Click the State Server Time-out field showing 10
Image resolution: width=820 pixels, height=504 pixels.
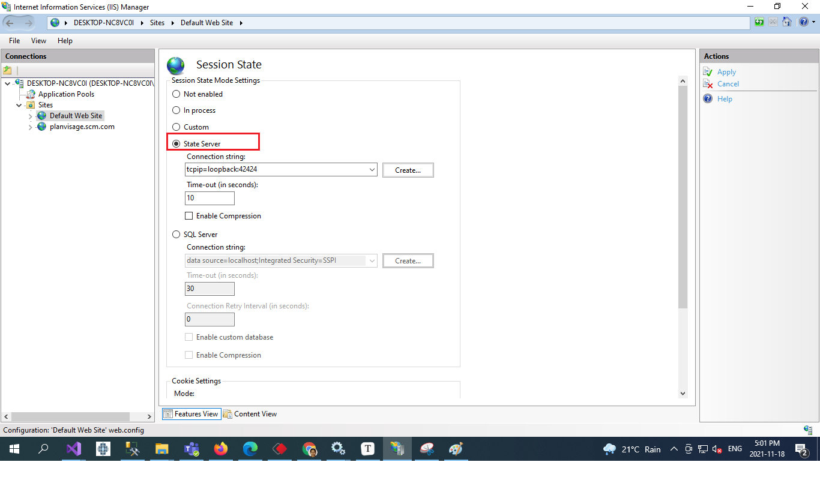pos(210,198)
